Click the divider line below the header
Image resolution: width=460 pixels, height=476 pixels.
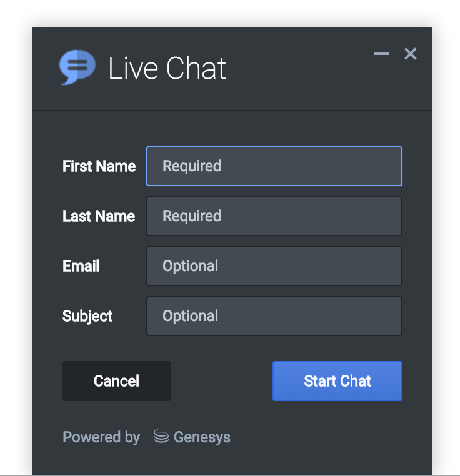232,111
